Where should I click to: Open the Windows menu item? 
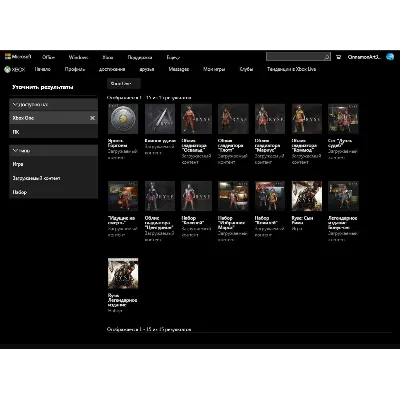pos(78,57)
